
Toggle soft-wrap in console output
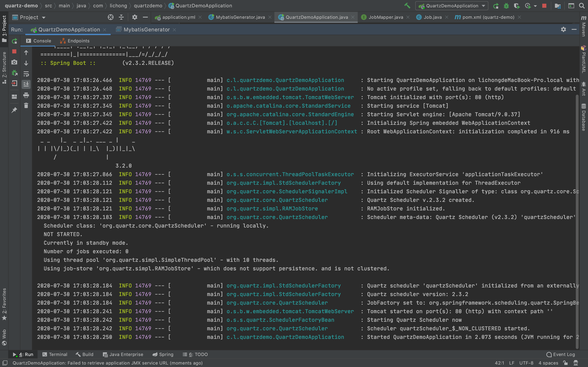(x=26, y=74)
